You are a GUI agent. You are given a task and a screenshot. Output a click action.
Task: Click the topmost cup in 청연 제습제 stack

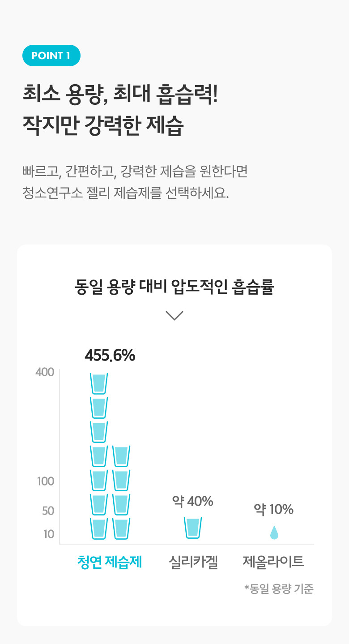pos(99,383)
